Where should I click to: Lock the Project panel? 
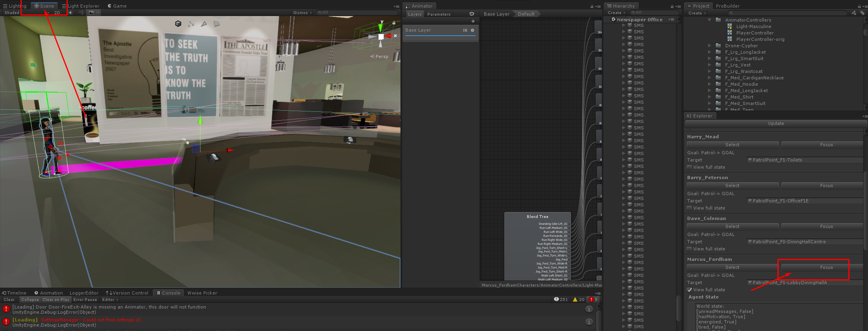[x=859, y=6]
